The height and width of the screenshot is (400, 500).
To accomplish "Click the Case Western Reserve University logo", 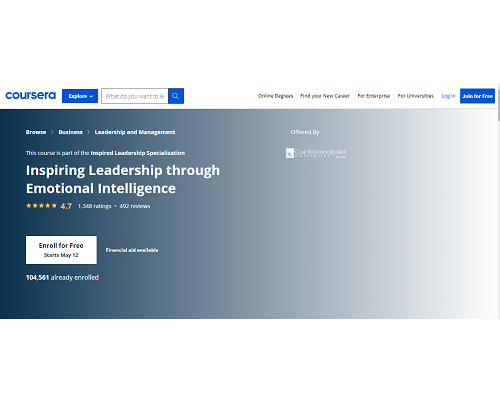I will pyautogui.click(x=316, y=153).
